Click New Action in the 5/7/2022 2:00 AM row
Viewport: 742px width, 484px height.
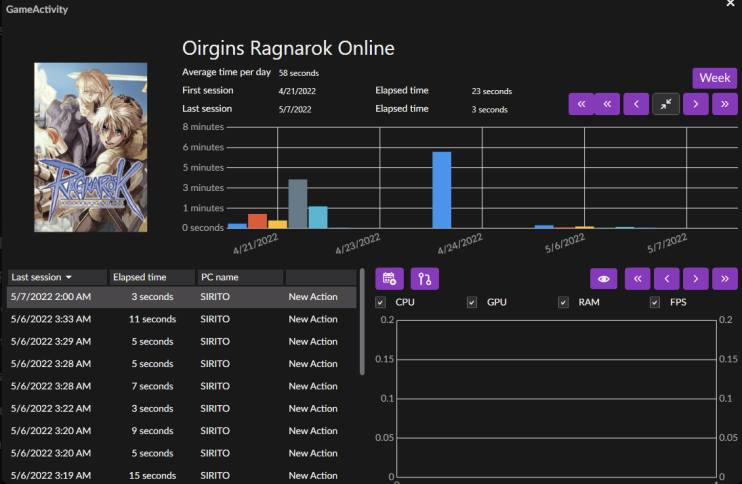[x=313, y=297]
